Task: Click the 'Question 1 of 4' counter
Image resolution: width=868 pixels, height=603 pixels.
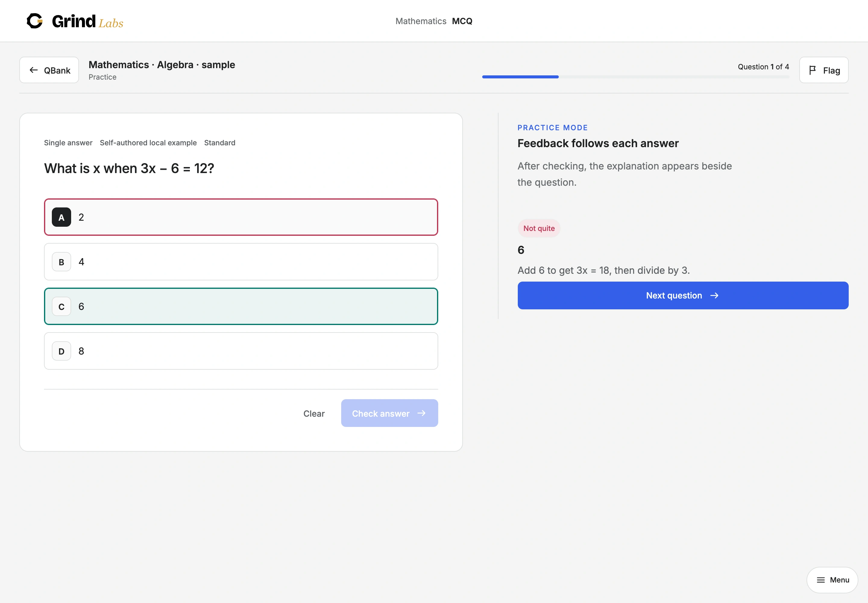Action: tap(763, 67)
